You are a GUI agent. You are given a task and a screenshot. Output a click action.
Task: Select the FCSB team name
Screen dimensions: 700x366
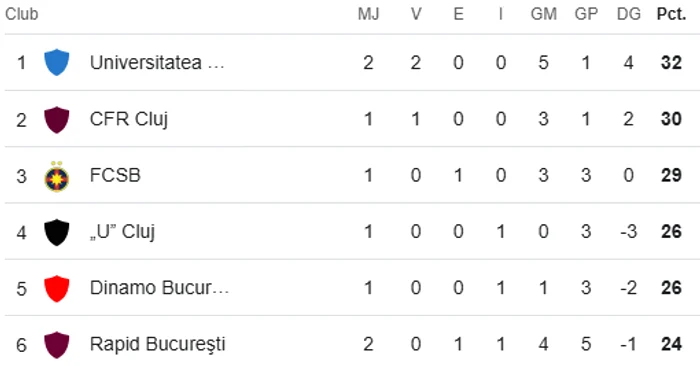(x=115, y=175)
